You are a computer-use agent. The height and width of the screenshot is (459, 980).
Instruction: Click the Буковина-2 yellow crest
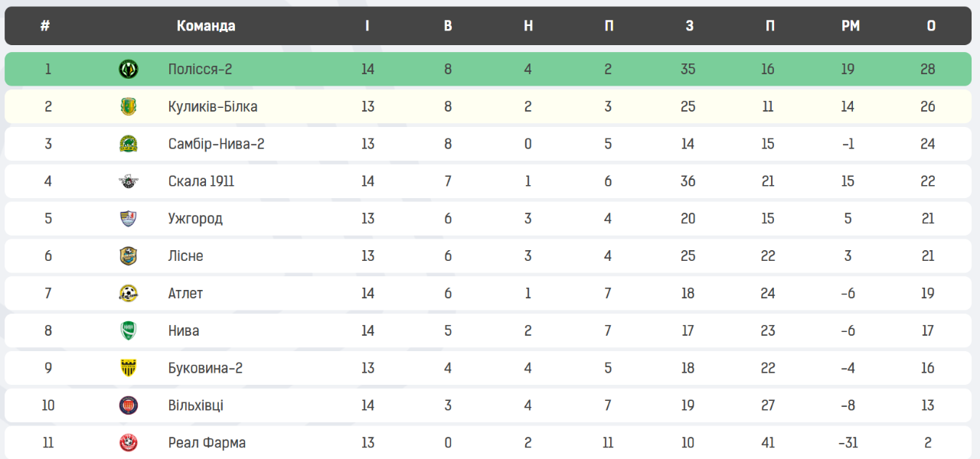pos(129,368)
